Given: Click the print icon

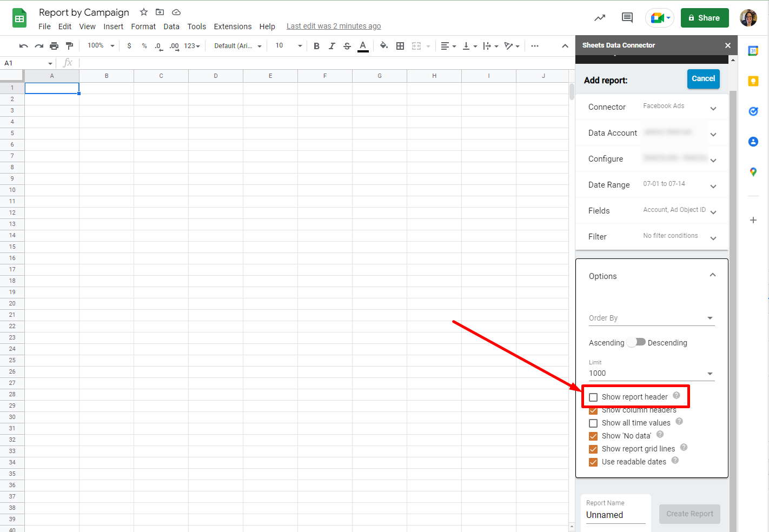Looking at the screenshot, I should click(54, 46).
